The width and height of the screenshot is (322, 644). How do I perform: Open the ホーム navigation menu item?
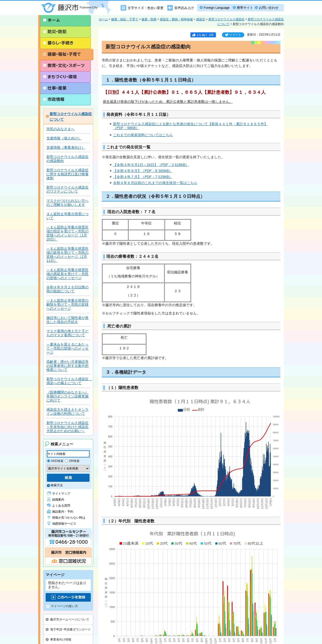tap(65, 20)
